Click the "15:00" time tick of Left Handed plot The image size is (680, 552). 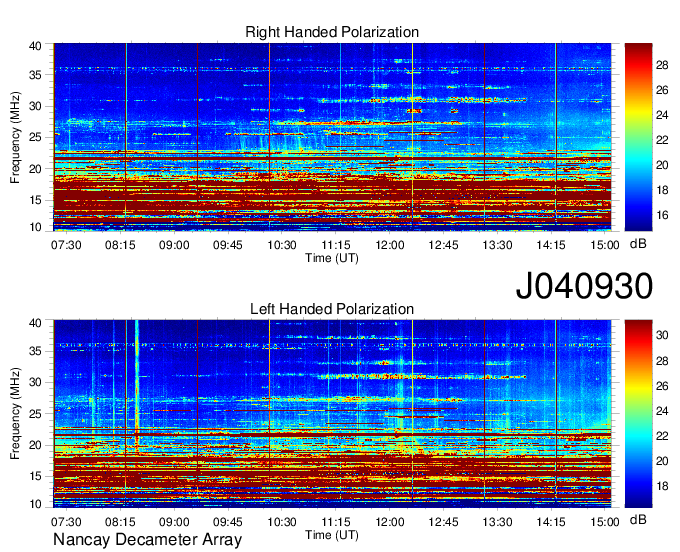point(605,522)
